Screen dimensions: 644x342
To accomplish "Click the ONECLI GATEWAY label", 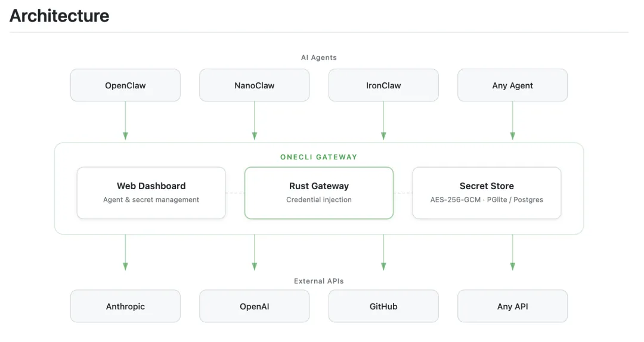I will (x=319, y=157).
